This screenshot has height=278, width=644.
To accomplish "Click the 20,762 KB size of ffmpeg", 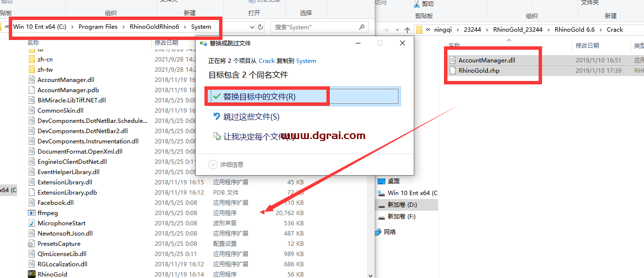I will (x=290, y=213).
